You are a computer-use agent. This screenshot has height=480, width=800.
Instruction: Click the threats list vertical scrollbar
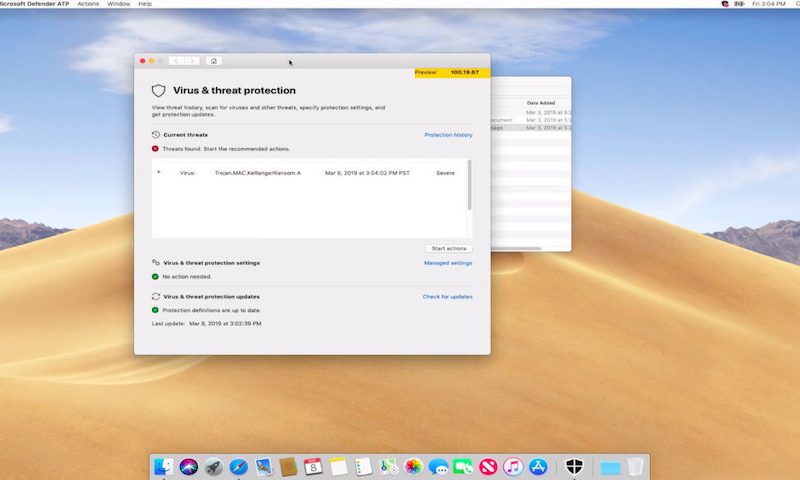(x=469, y=185)
